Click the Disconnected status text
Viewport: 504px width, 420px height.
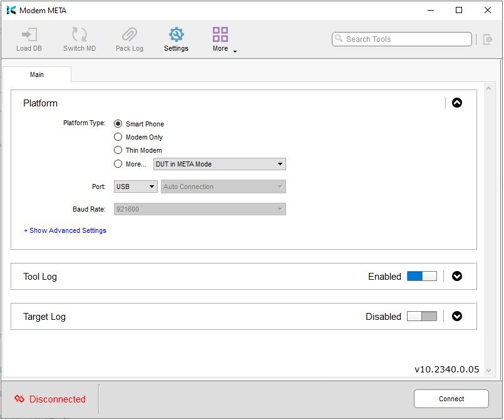pyautogui.click(x=58, y=399)
